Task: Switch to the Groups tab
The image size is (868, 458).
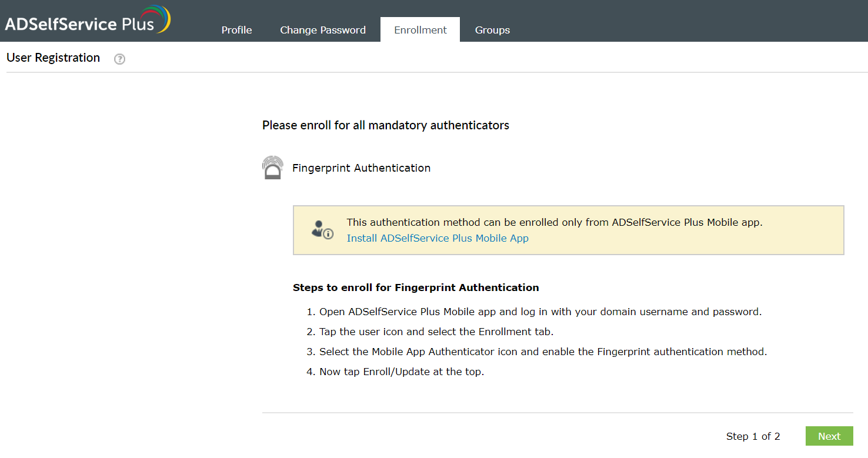Action: pos(492,29)
